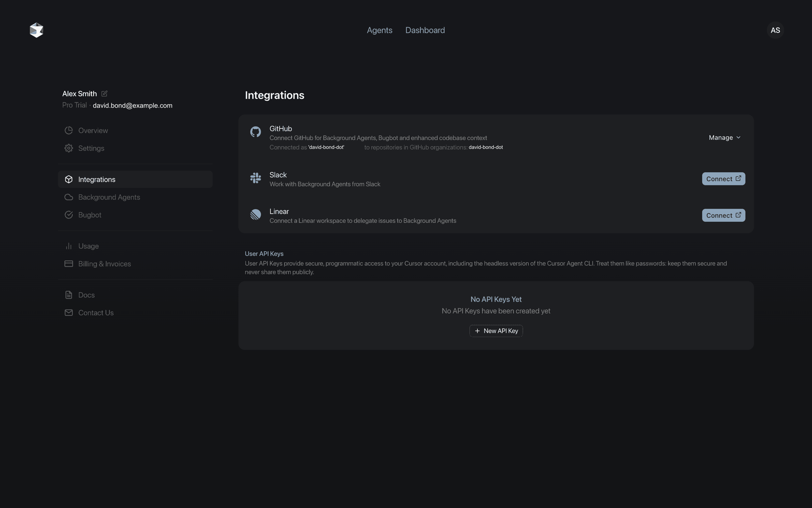This screenshot has height=508, width=812.
Task: Create a New API Key
Action: tap(496, 331)
